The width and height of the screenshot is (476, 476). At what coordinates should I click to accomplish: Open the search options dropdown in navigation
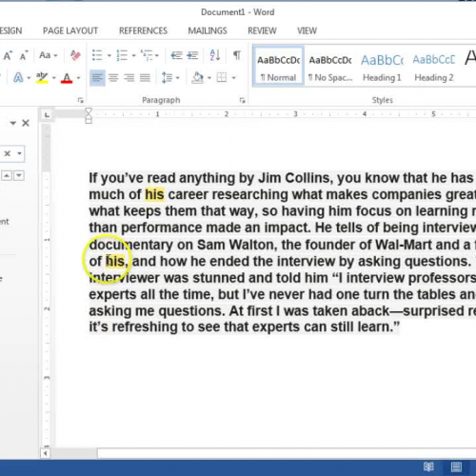pyautogui.click(x=20, y=153)
